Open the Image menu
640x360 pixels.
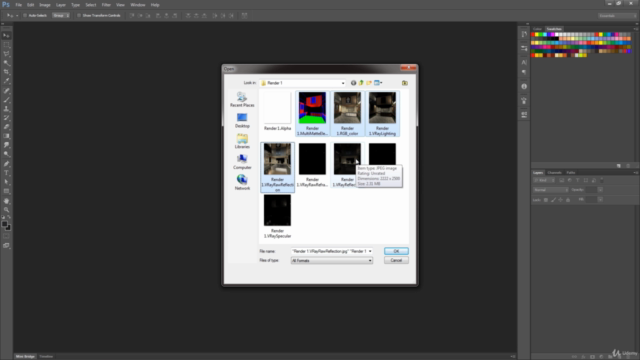click(44, 5)
